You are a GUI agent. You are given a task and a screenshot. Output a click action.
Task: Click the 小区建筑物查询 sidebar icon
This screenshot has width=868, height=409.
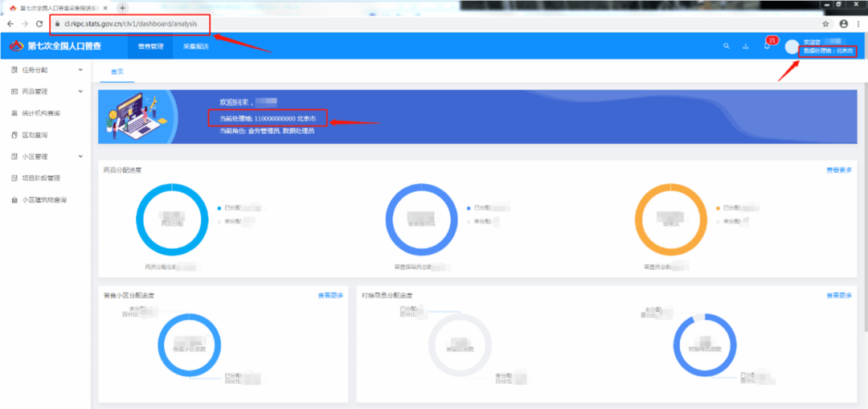(14, 200)
